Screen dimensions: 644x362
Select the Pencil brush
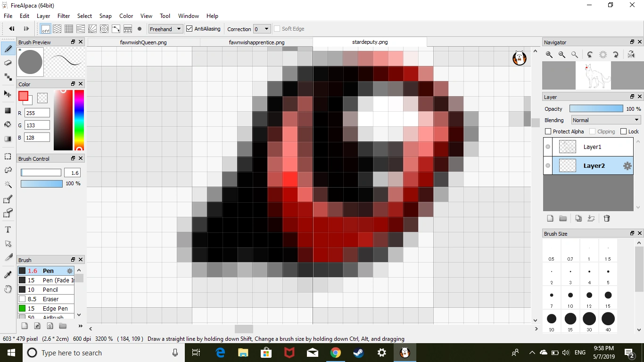(x=46, y=290)
